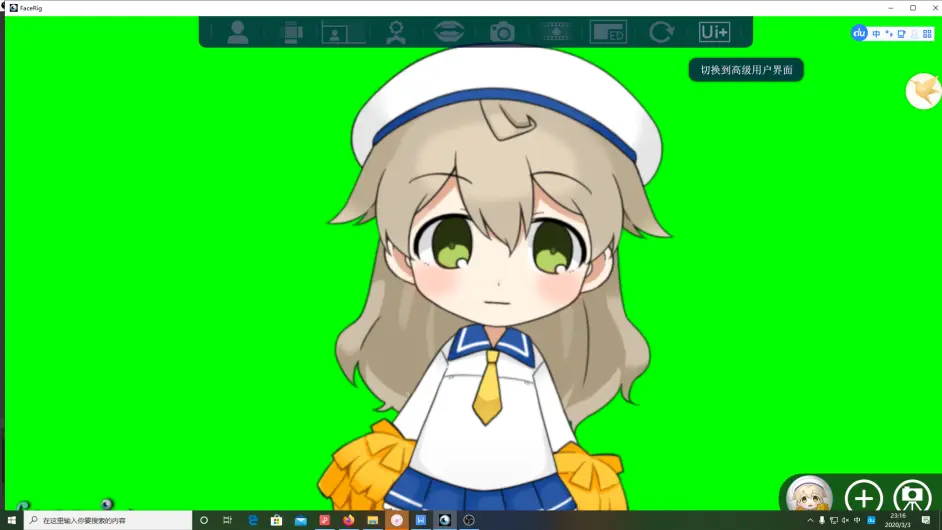Switch to OBS Studio on taskbar
This screenshot has height=530, width=942.
coord(469,520)
